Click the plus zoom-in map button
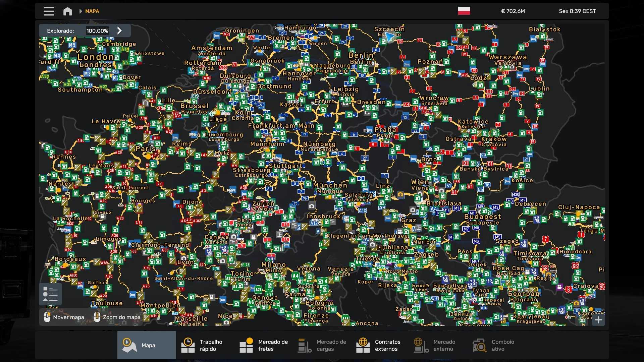Screen dimensions: 644x362 tap(598, 320)
